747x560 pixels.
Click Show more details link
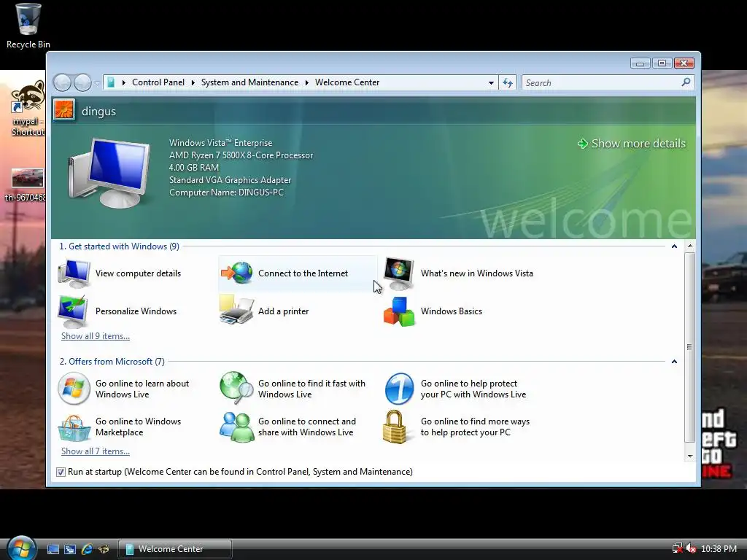pyautogui.click(x=632, y=144)
